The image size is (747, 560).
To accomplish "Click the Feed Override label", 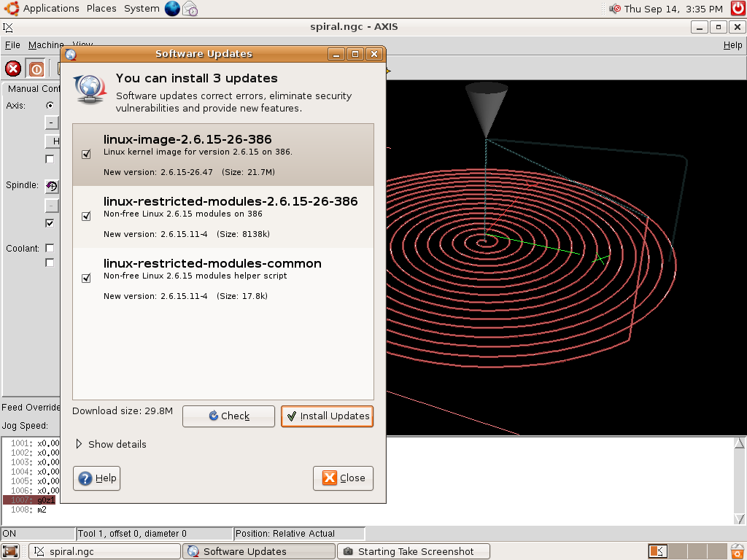I will point(31,407).
